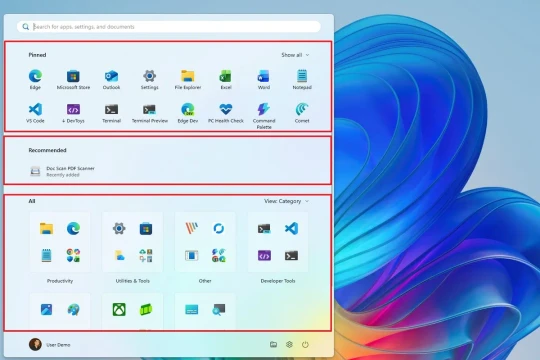Open Settings in Utilities & Tools category
This screenshot has height=360, width=540.
pyautogui.click(x=119, y=228)
